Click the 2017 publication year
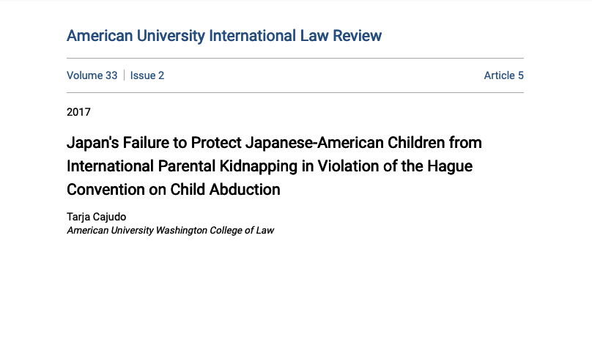This screenshot has height=364, width=592. 78,112
